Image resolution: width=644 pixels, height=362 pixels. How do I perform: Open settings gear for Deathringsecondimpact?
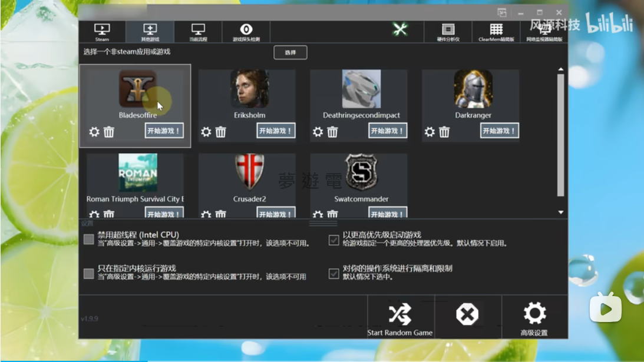[x=318, y=132]
